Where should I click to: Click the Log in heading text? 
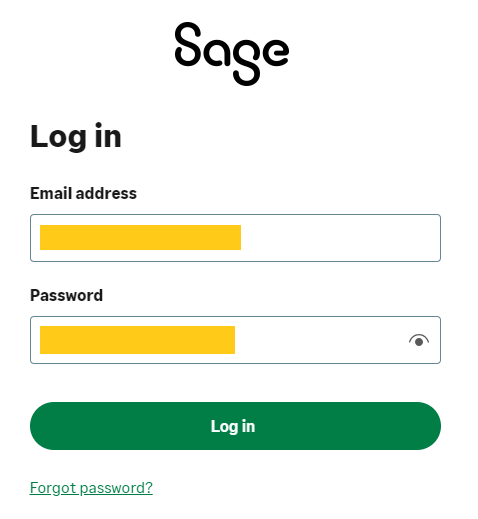point(76,137)
